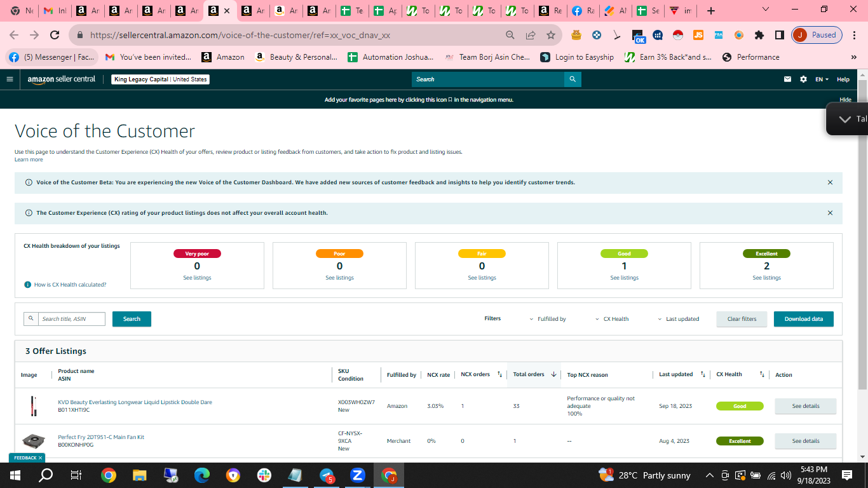Open the Windows notification center icon
Viewport: 868px width, 488px height.
(847, 475)
